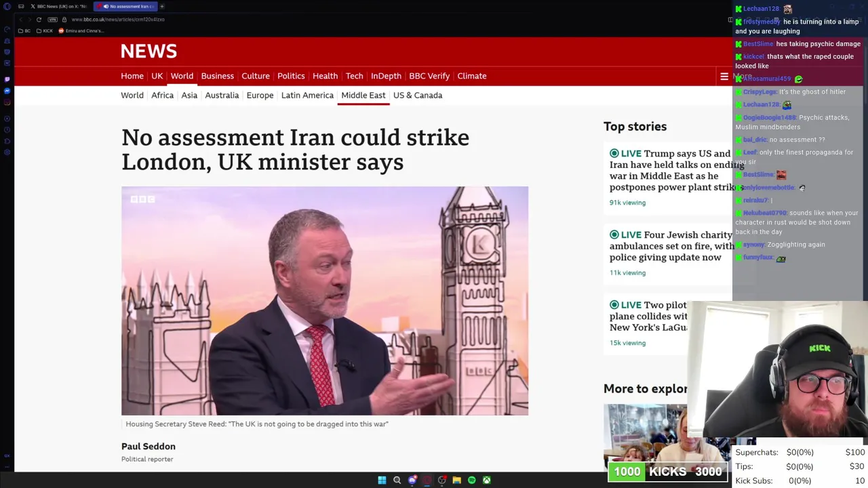This screenshot has height=488, width=868.
Task: Open the KICK bookmarks folder
Action: 45,30
